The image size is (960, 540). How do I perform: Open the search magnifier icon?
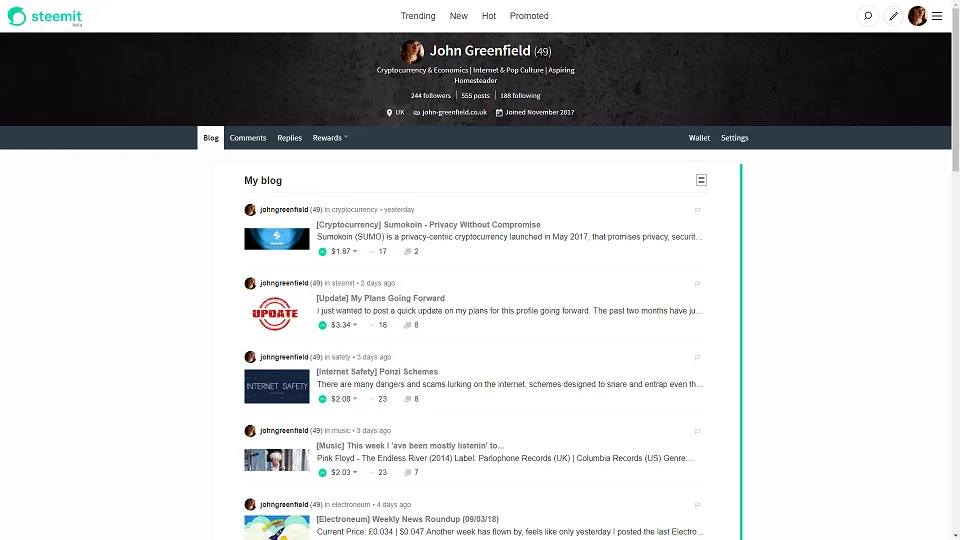coord(868,17)
